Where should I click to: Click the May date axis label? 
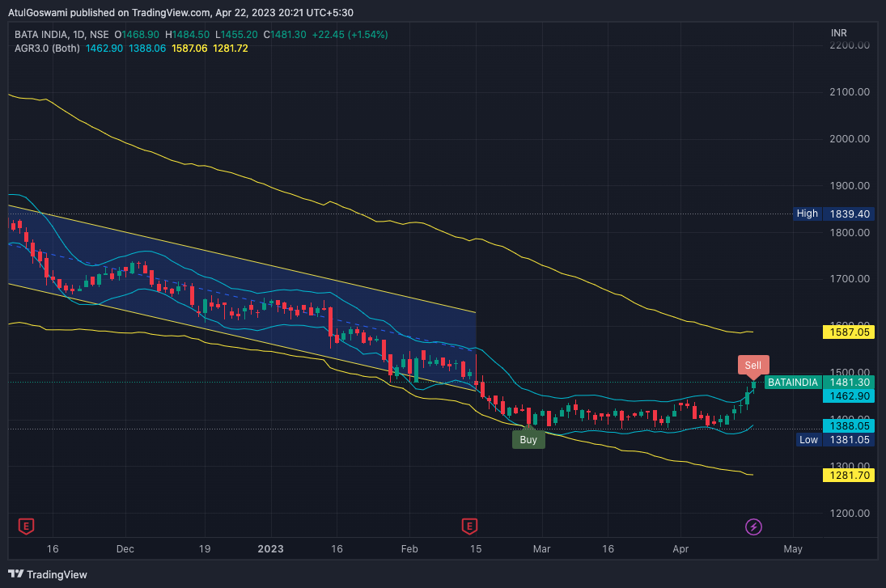coord(793,549)
